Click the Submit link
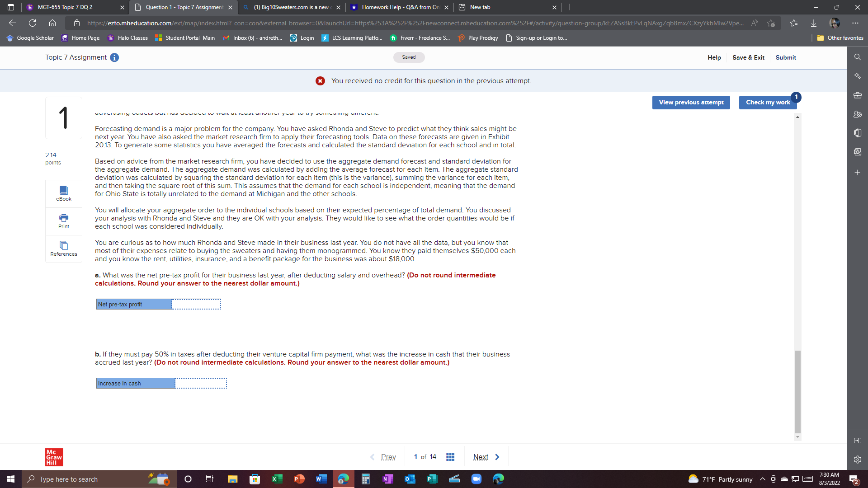Viewport: 868px width, 488px height. [786, 57]
